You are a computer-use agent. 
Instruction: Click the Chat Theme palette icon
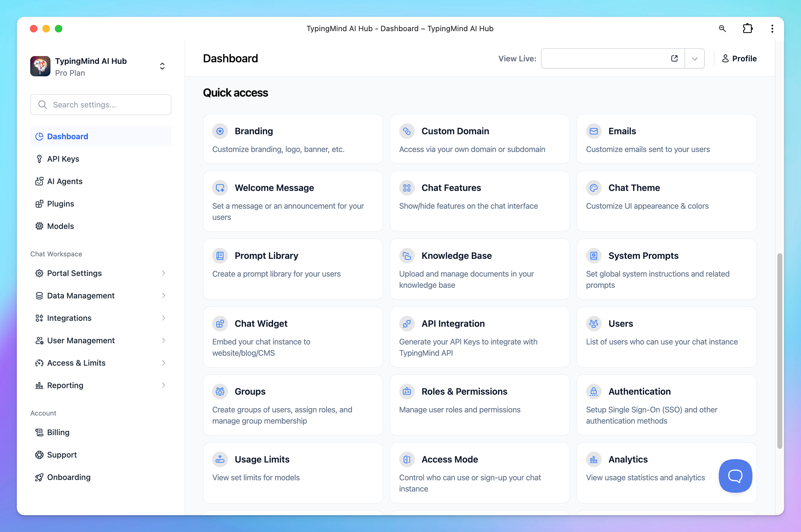(x=593, y=188)
